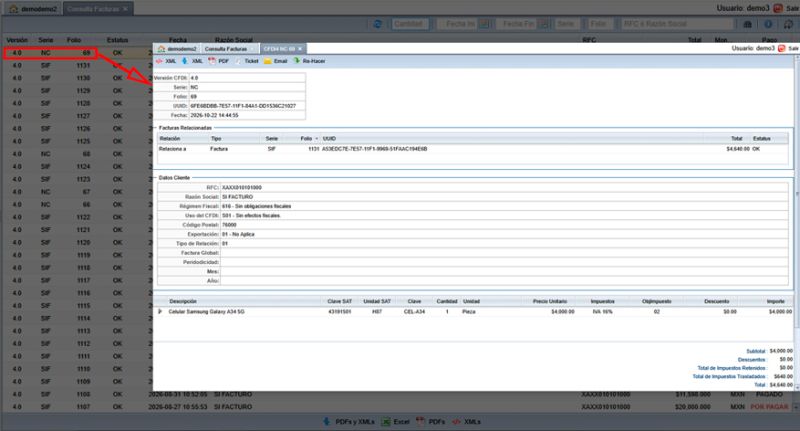This screenshot has height=431, width=800.
Task: Open the XML view with red code icon
Action: 166,61
